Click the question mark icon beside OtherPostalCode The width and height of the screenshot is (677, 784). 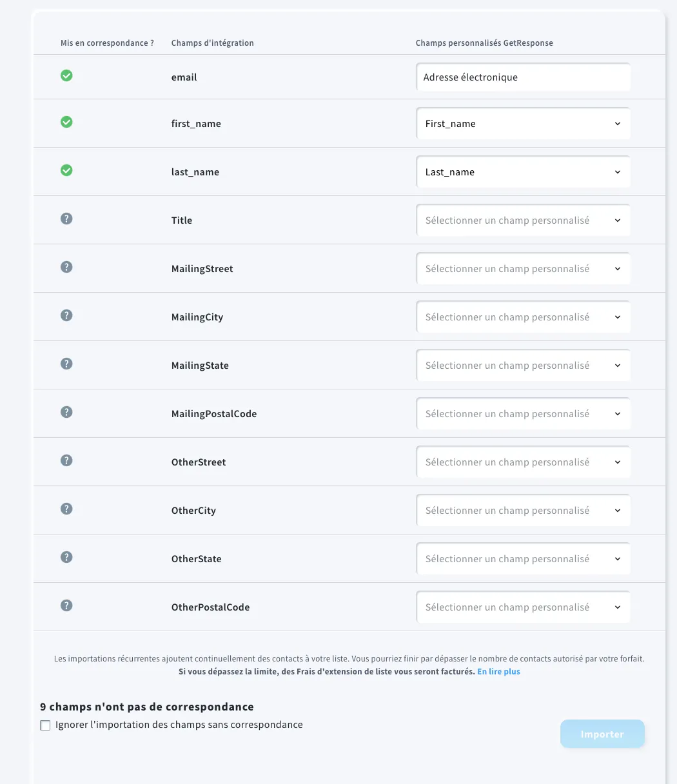click(66, 605)
